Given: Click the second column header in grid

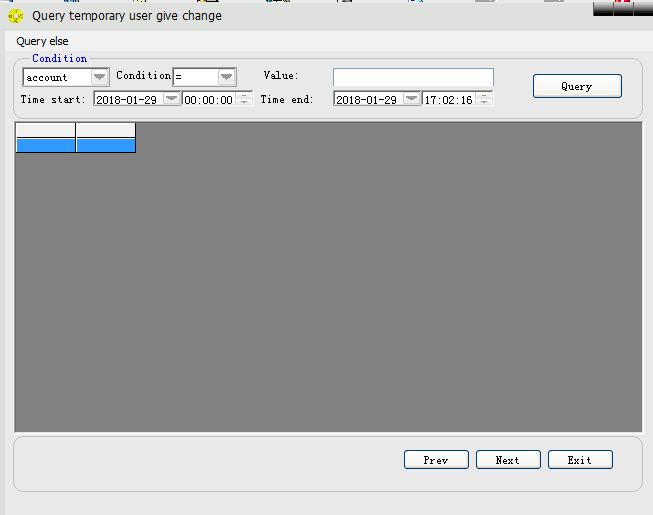Looking at the screenshot, I should pos(106,130).
